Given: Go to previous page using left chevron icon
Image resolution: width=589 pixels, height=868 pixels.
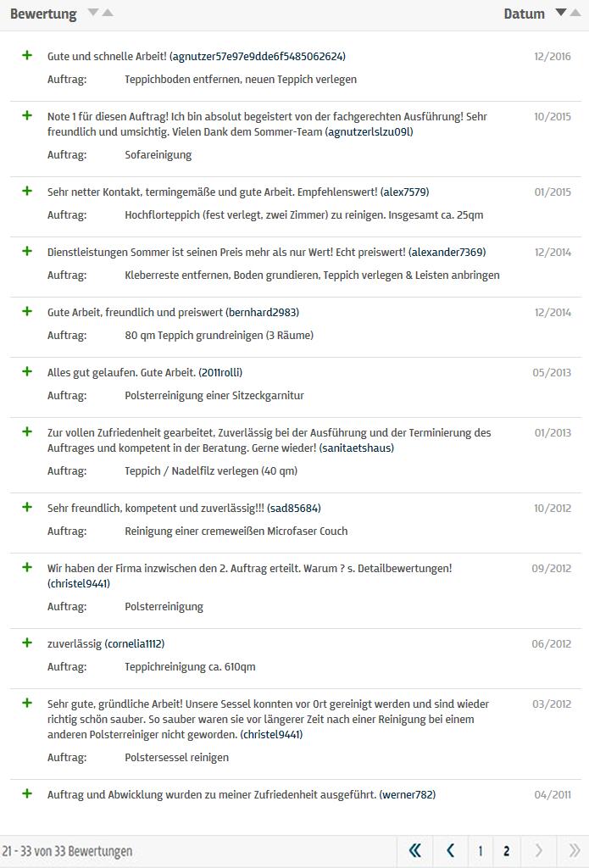Looking at the screenshot, I should (449, 849).
